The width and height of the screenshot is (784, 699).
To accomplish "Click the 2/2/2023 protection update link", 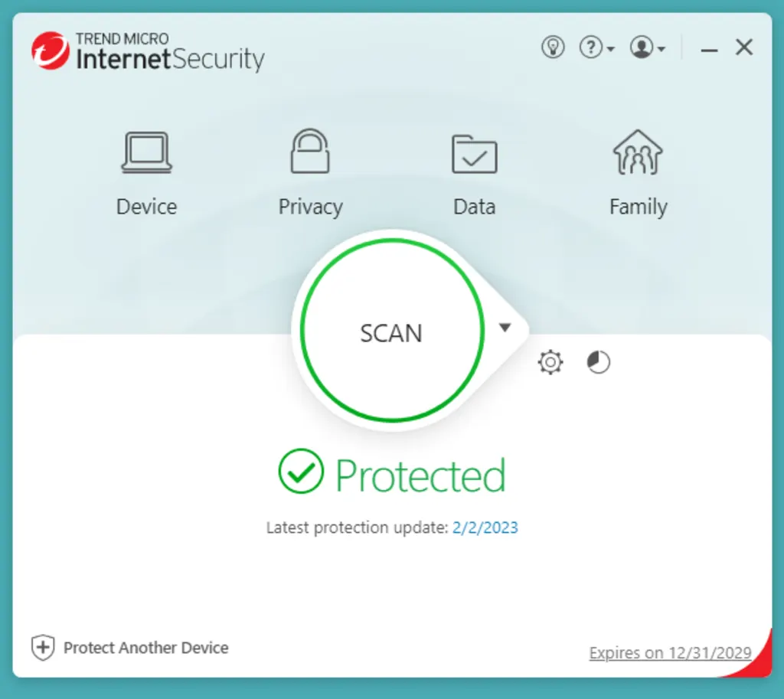I will pos(485,528).
